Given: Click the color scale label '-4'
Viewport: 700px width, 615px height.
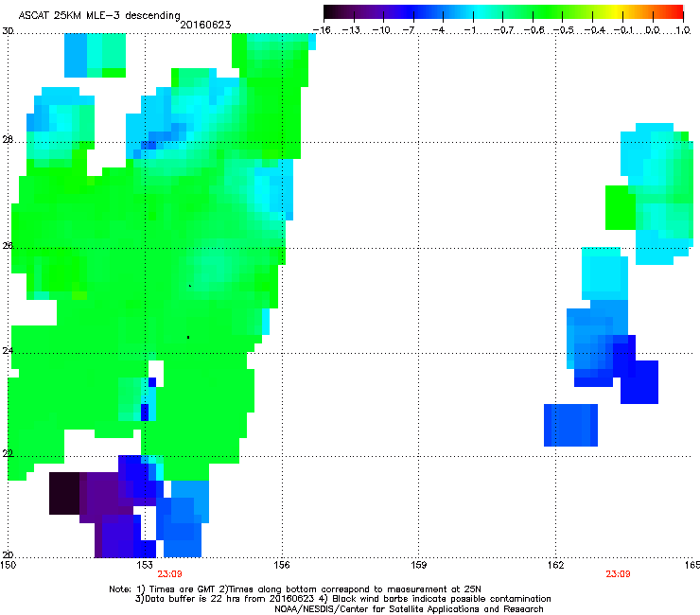Looking at the screenshot, I should tap(439, 30).
